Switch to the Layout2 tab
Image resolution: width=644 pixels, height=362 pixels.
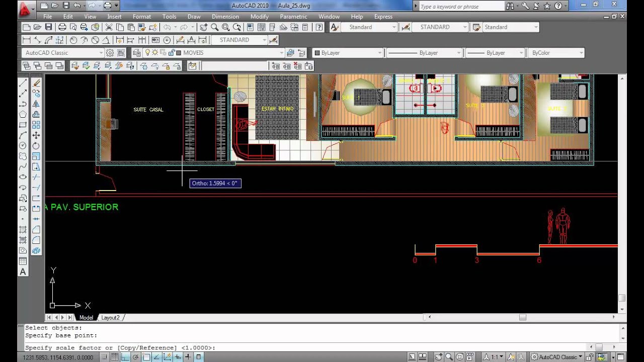click(x=111, y=318)
